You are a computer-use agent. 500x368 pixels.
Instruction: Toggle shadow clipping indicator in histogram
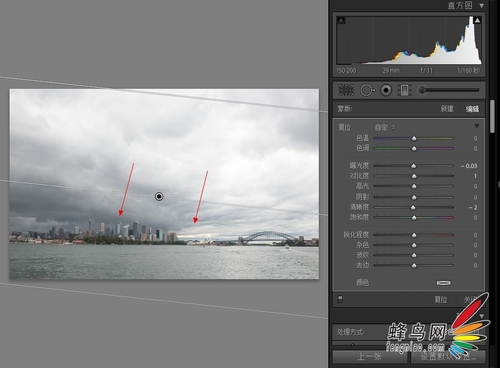[x=341, y=20]
